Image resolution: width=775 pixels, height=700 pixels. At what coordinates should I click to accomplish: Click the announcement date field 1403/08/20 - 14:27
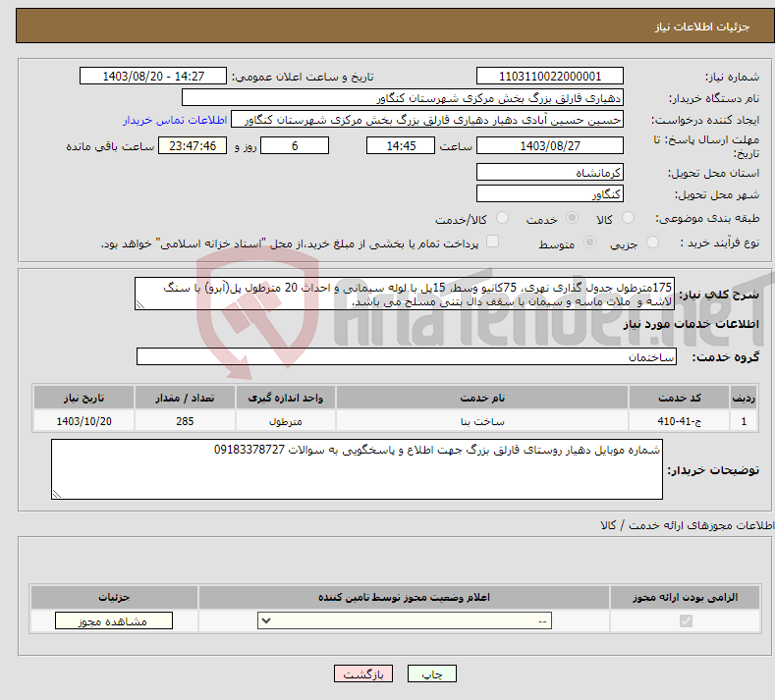click(153, 76)
